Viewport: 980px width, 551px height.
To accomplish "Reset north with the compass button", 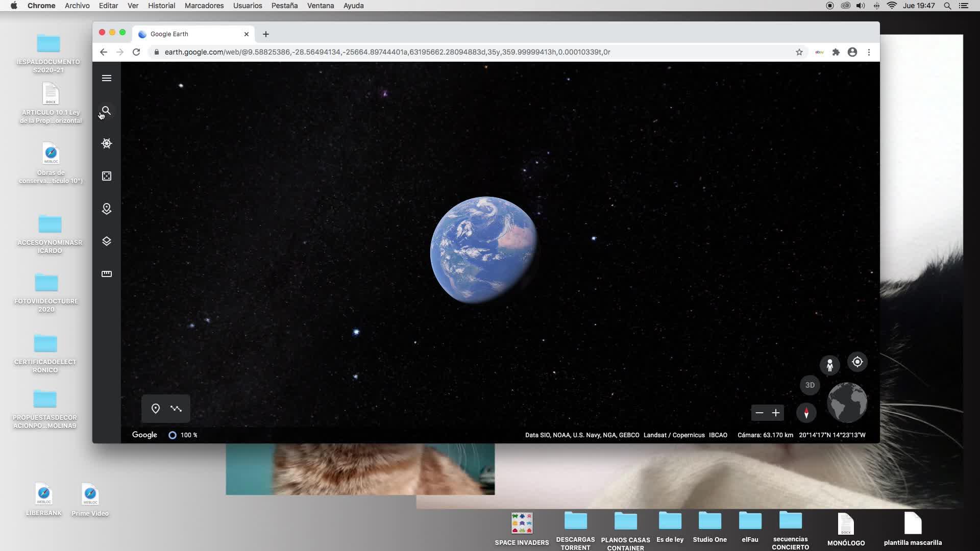I will point(806,413).
